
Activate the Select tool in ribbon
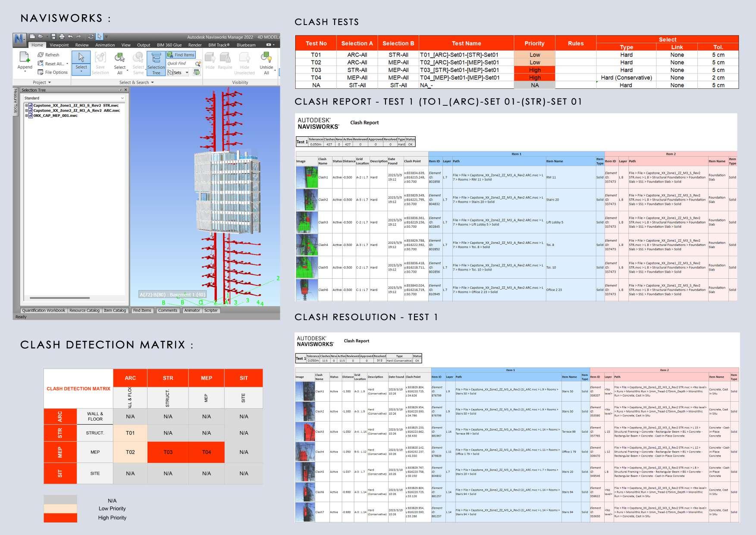(x=81, y=62)
